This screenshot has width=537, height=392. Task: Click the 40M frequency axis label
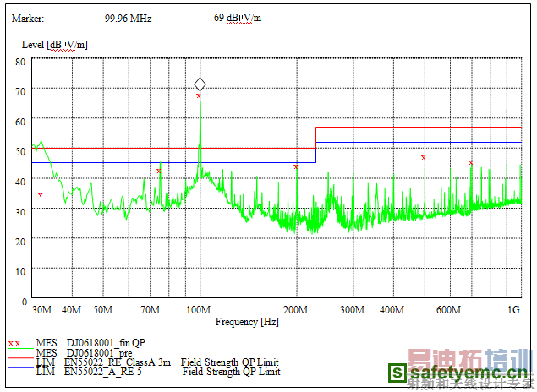tap(71, 310)
